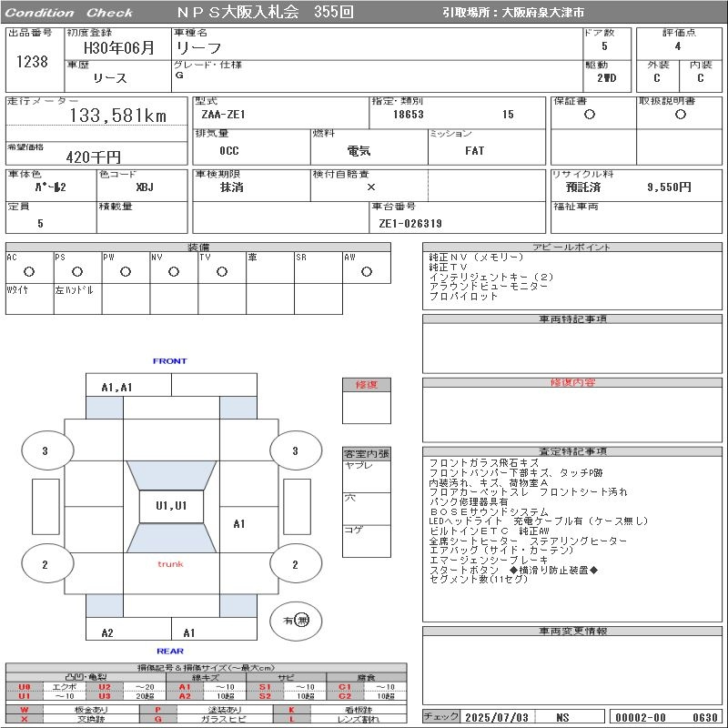Select the アラウンドビューモニター line

489,287
